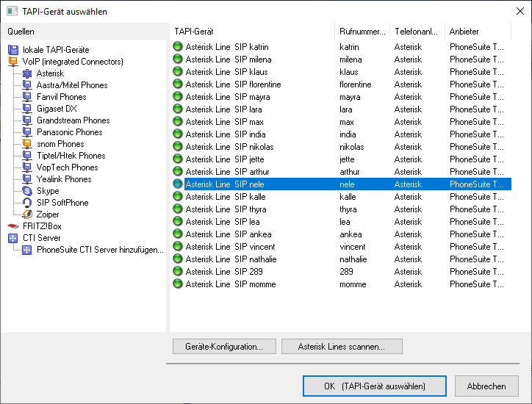
Task: Open Geräte-Konfiguration button
Action: [223, 346]
